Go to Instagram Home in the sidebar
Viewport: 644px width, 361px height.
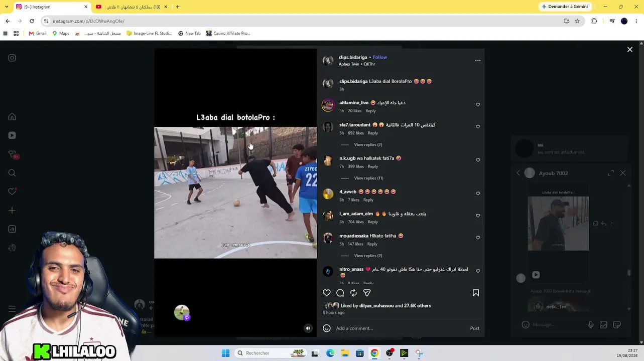tap(12, 117)
